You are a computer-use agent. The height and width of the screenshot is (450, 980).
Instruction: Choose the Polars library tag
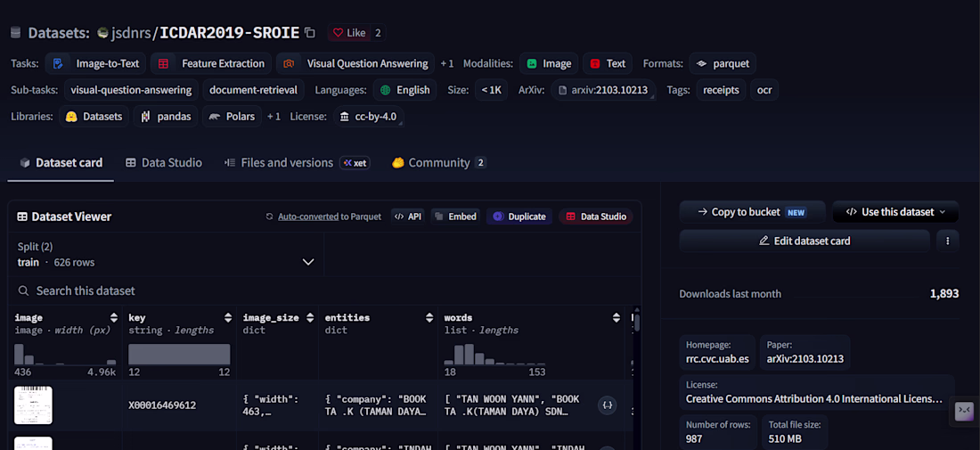tap(232, 116)
